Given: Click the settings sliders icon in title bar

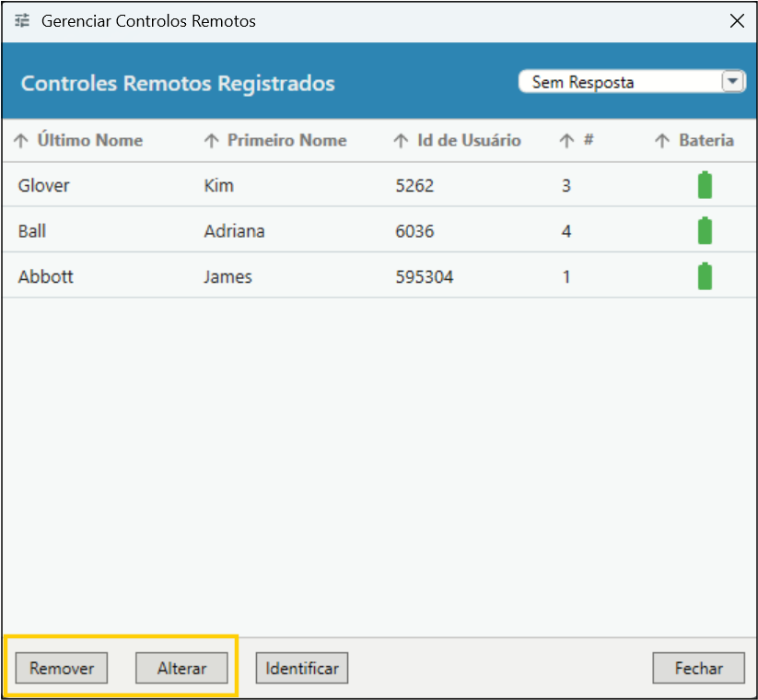Looking at the screenshot, I should pos(22,21).
